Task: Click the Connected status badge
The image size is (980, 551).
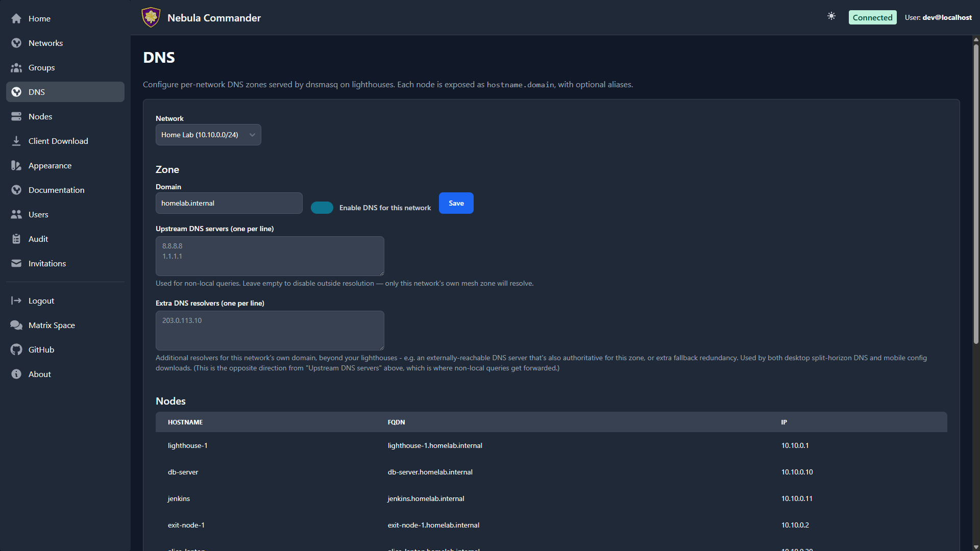Action: click(x=872, y=17)
